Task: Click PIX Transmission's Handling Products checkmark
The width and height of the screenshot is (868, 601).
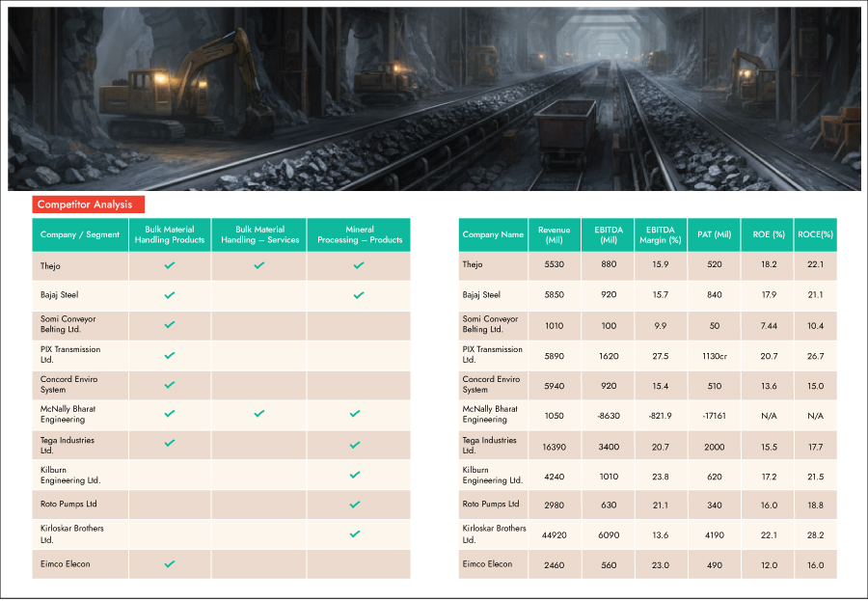Action: (170, 355)
